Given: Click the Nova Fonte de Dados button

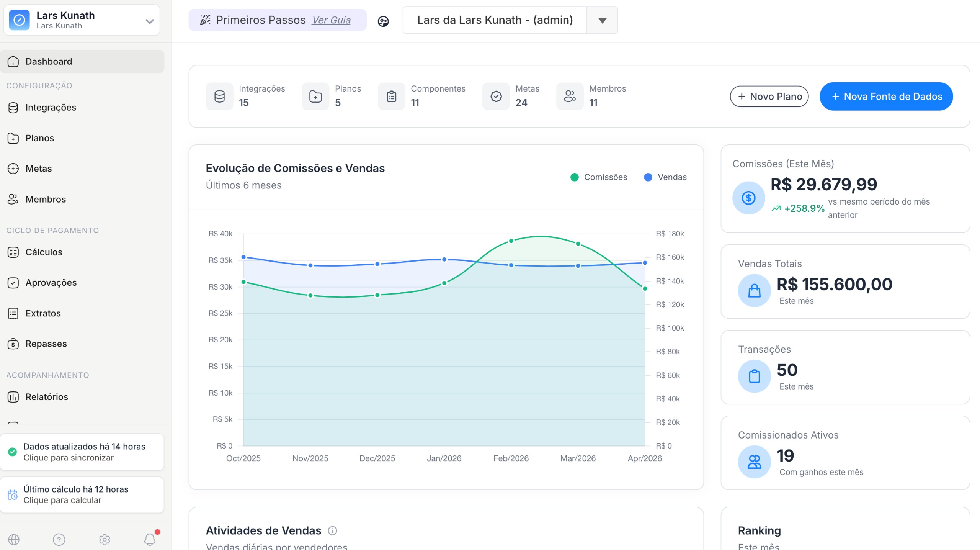Looking at the screenshot, I should [886, 97].
